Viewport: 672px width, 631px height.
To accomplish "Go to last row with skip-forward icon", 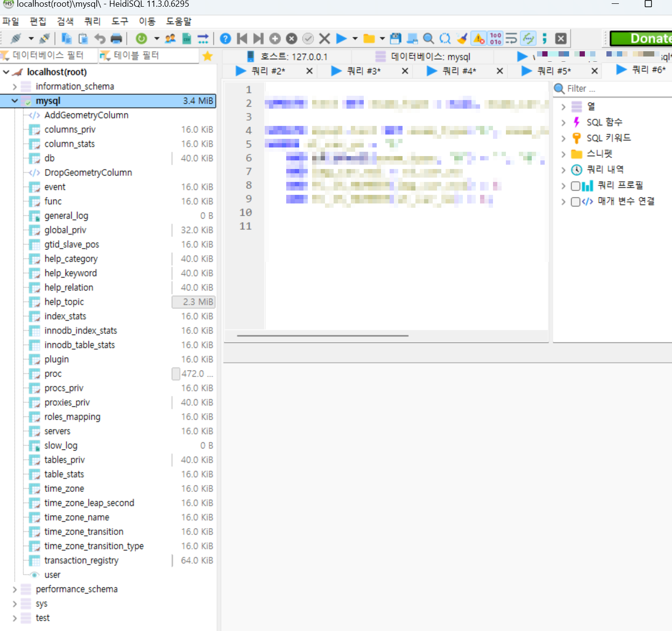I will (x=258, y=38).
